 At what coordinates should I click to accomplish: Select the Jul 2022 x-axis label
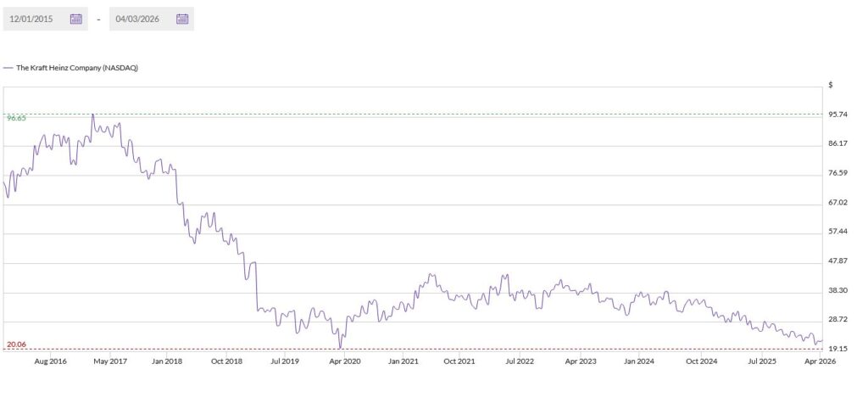(x=520, y=361)
